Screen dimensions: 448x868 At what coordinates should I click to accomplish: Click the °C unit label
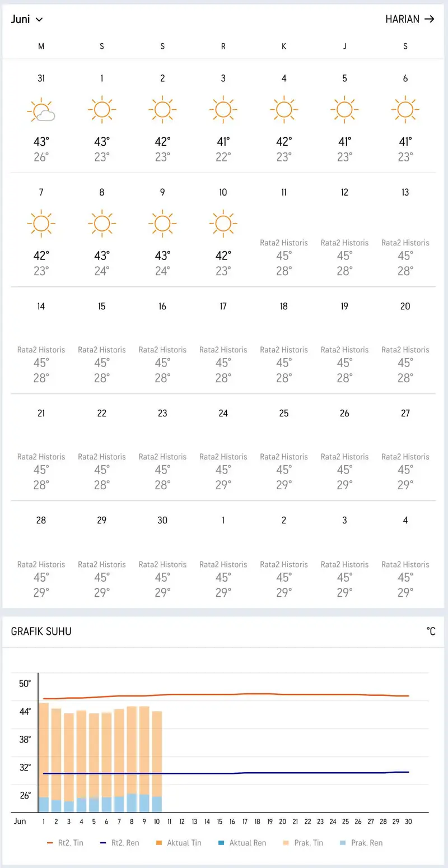[431, 632]
